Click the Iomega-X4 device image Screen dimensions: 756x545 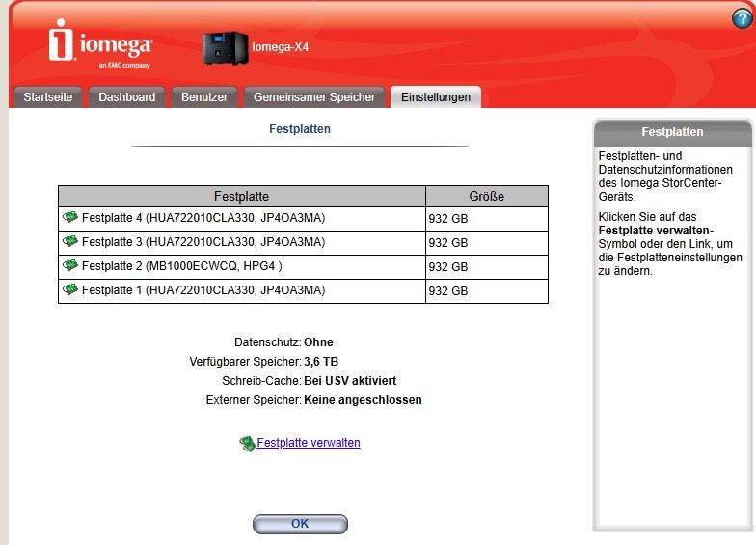point(226,48)
